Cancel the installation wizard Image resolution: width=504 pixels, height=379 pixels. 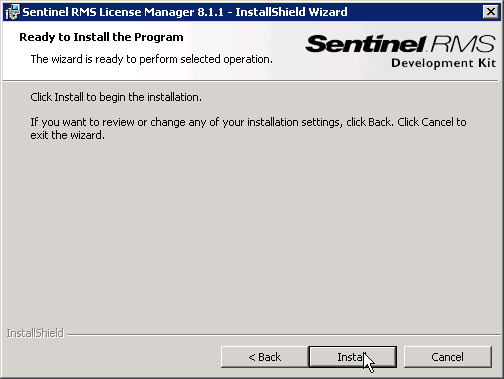(448, 357)
